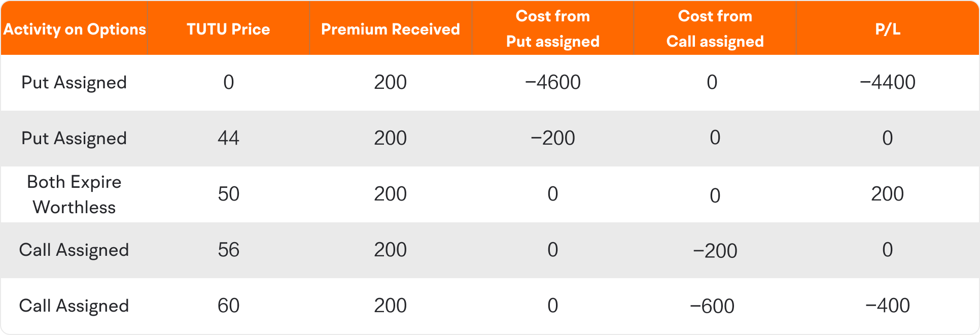Click −200 in the Put assigned cost column
The height and width of the screenshot is (335, 980).
point(553,138)
